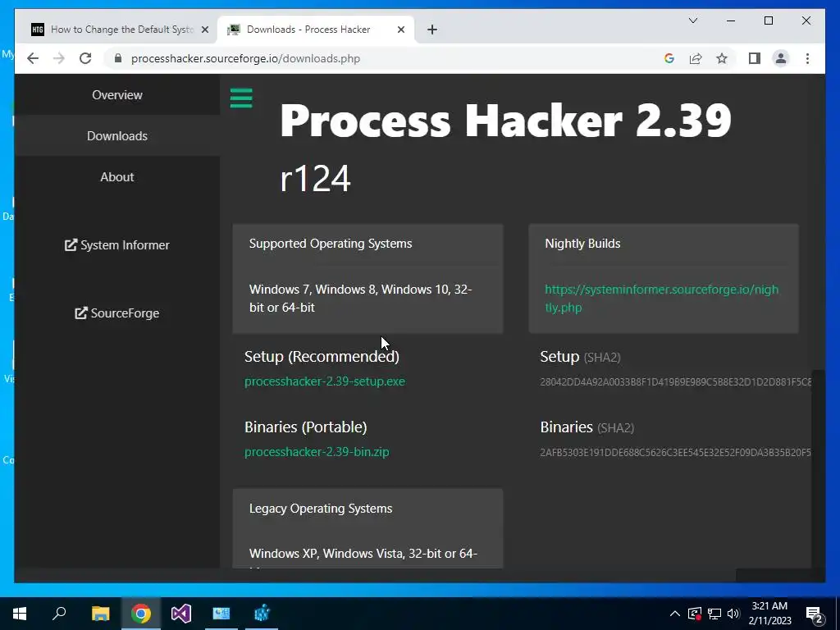Open the blue window app taskbar icon
The height and width of the screenshot is (630, 840).
221,614
